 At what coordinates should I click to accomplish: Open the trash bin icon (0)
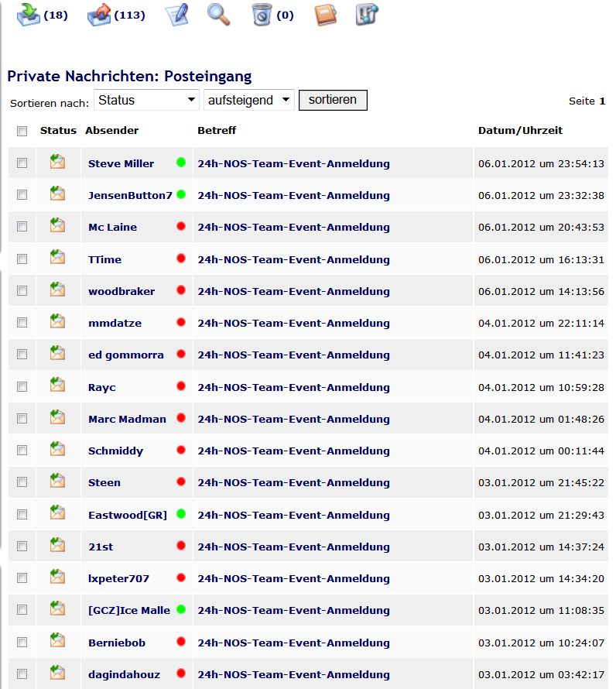pyautogui.click(x=262, y=15)
